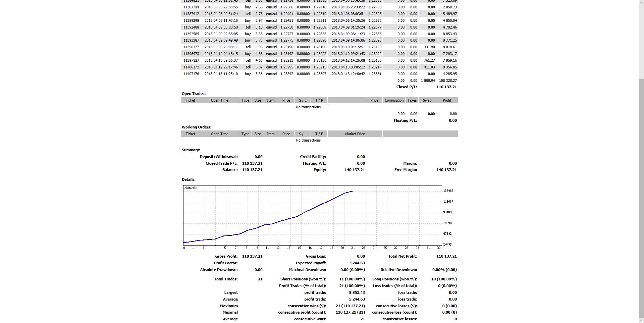
Task: Click the Closed Trade P/L label
Action: point(222,163)
